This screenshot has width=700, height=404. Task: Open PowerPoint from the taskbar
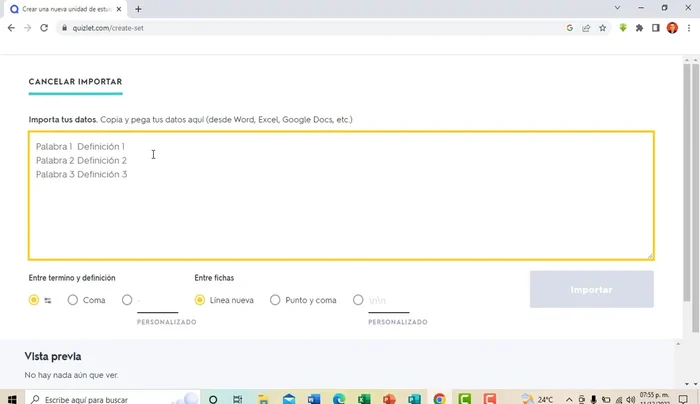(x=389, y=399)
